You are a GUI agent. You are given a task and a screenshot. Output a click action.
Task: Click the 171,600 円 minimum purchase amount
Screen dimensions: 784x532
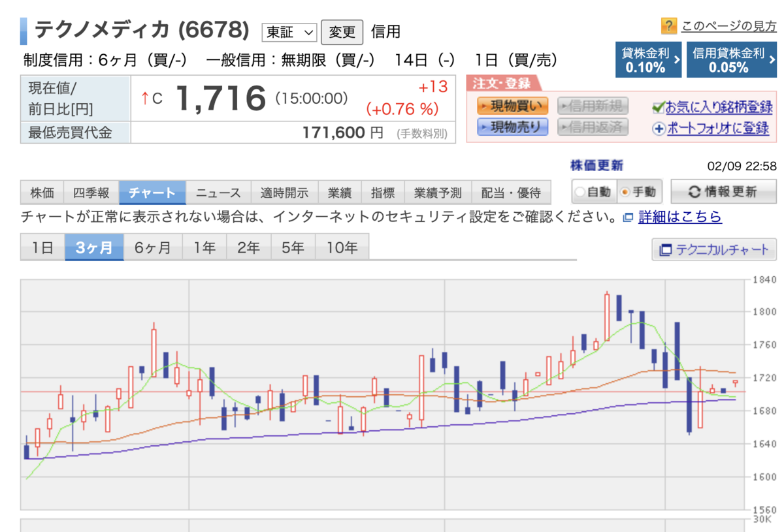pos(342,133)
